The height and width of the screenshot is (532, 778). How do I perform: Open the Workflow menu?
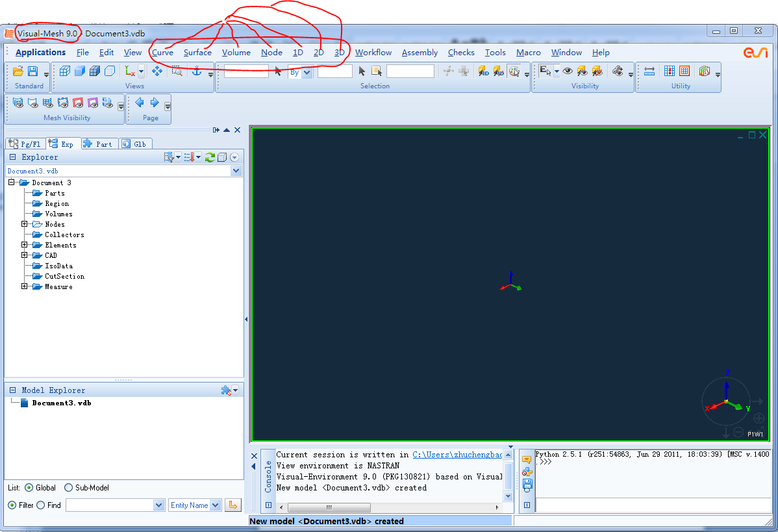pyautogui.click(x=373, y=52)
